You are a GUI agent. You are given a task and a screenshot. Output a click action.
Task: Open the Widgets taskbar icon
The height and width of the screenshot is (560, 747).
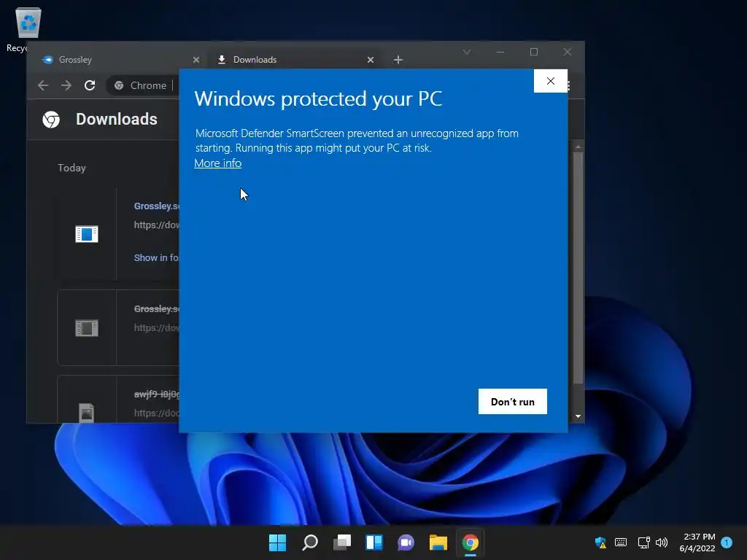click(374, 542)
